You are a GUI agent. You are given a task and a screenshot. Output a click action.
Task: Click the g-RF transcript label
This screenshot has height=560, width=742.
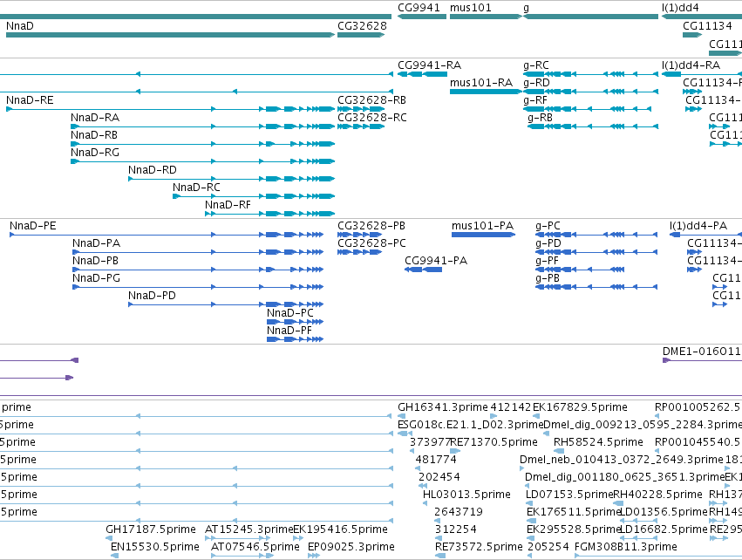(x=535, y=100)
